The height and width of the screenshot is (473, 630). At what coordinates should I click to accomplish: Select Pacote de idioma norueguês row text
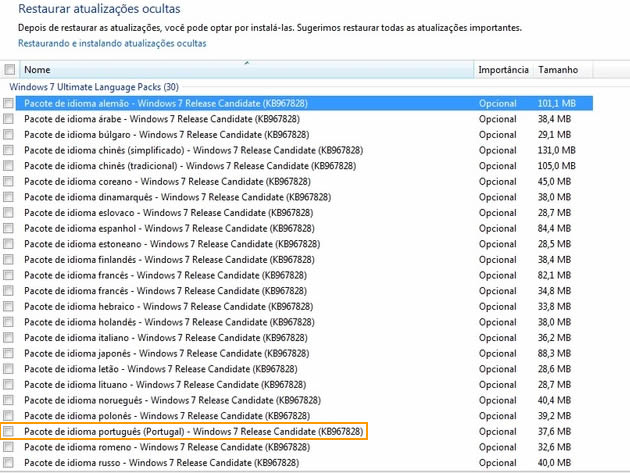coord(172,400)
